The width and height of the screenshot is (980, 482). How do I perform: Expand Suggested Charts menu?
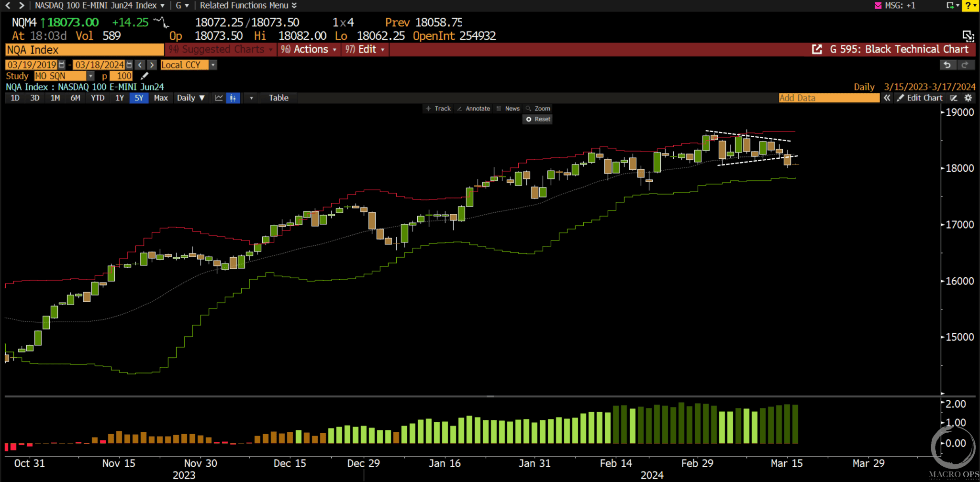tap(221, 49)
